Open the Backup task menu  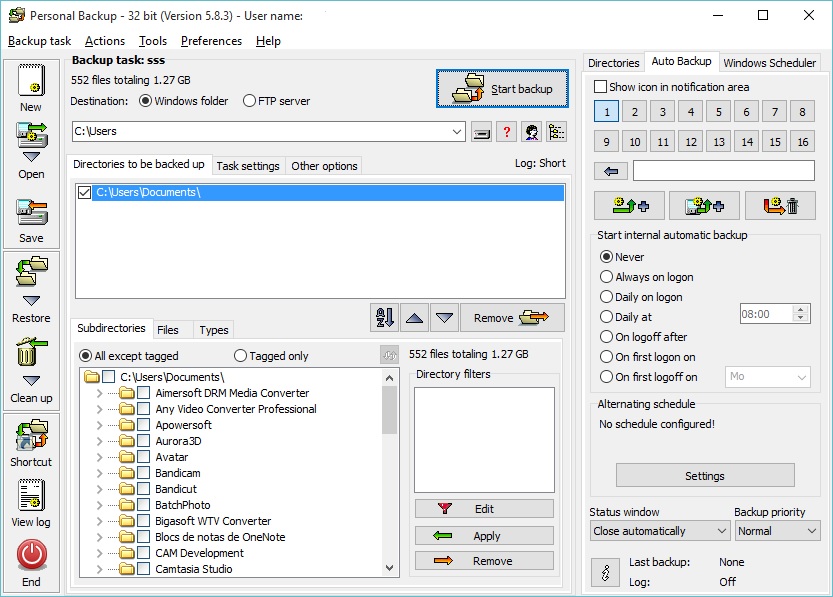[39, 41]
